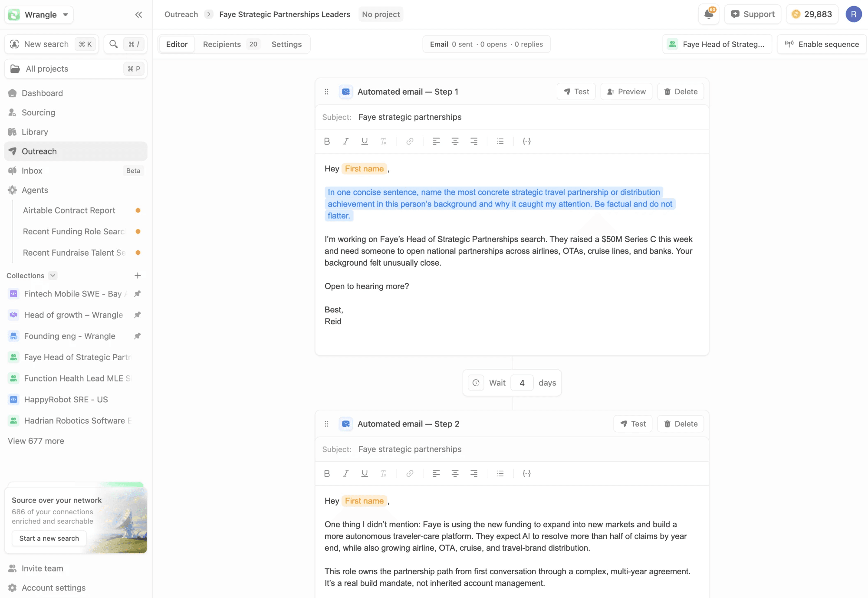Open the Support button
868x598 pixels.
click(x=753, y=14)
